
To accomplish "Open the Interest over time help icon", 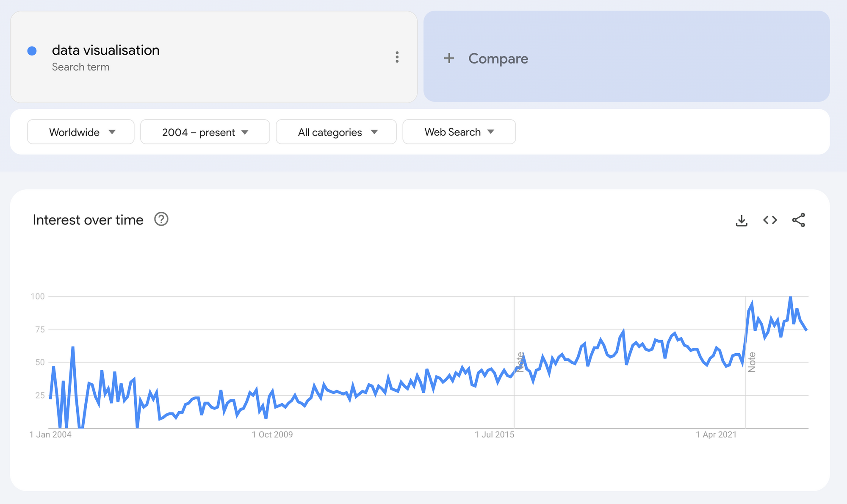I will (x=161, y=219).
